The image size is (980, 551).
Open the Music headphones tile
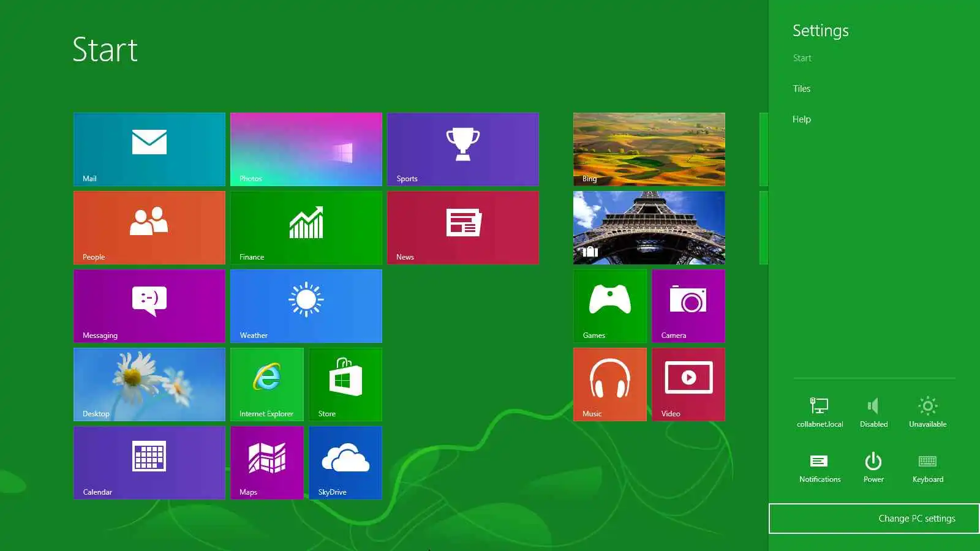pyautogui.click(x=610, y=384)
